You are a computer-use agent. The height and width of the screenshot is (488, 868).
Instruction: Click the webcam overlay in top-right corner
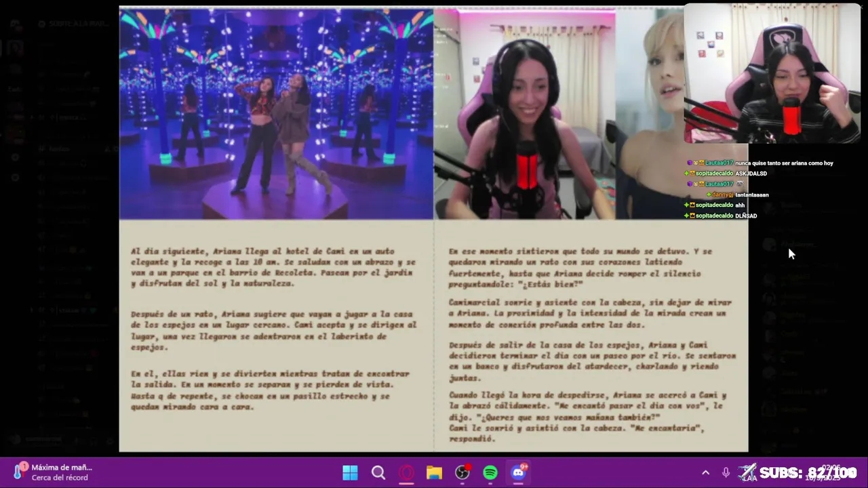tap(772, 73)
